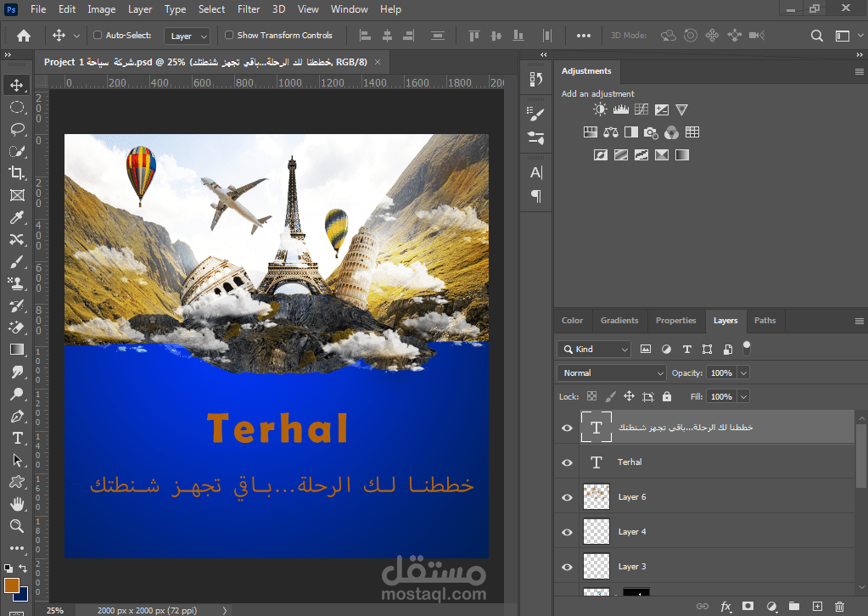Switch to the Paths tab
The width and height of the screenshot is (868, 616).
[764, 321]
